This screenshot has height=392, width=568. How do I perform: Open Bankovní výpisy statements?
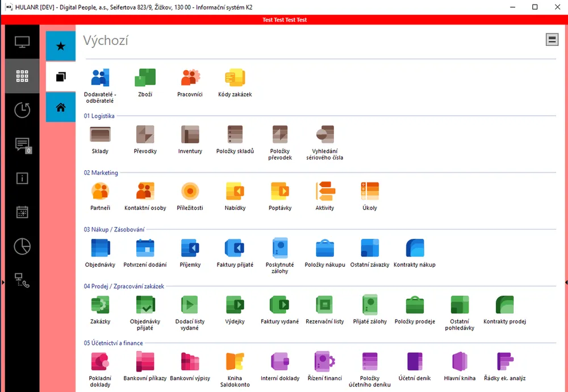click(190, 362)
